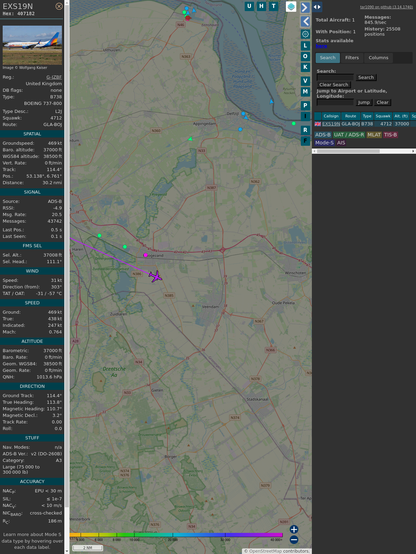Toggle the L map option button

pos(305,46)
